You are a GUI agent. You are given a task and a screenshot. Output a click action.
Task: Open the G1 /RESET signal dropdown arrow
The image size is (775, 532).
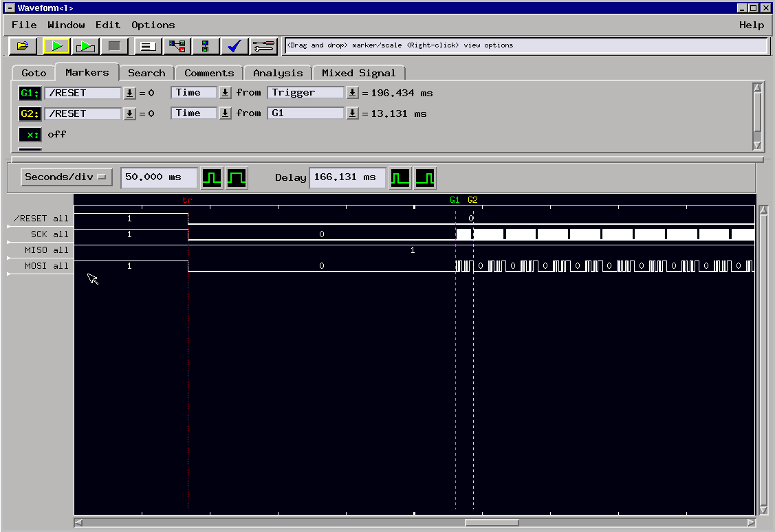[129, 93]
